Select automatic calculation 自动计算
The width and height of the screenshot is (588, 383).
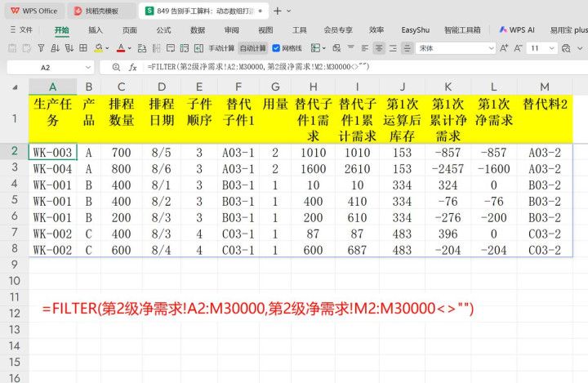(252, 48)
